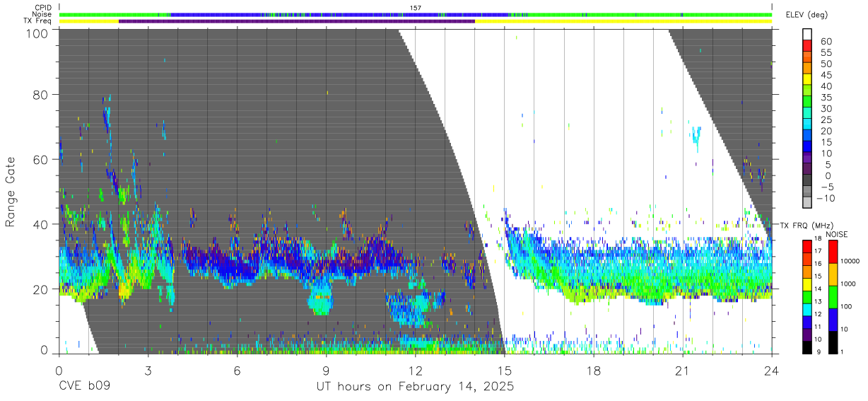The width and height of the screenshot is (868, 401).
Task: Click the 45 label on elevation colorbar
Action: coord(826,75)
